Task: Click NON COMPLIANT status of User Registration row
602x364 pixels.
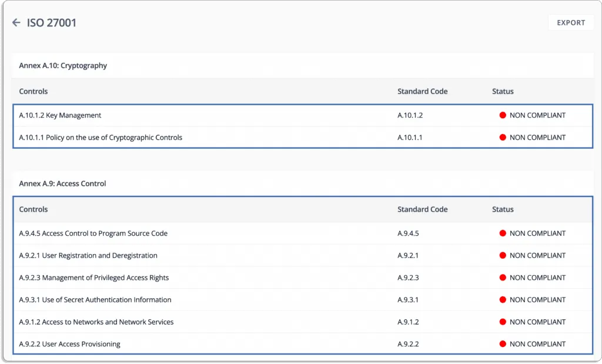Action: (x=537, y=256)
